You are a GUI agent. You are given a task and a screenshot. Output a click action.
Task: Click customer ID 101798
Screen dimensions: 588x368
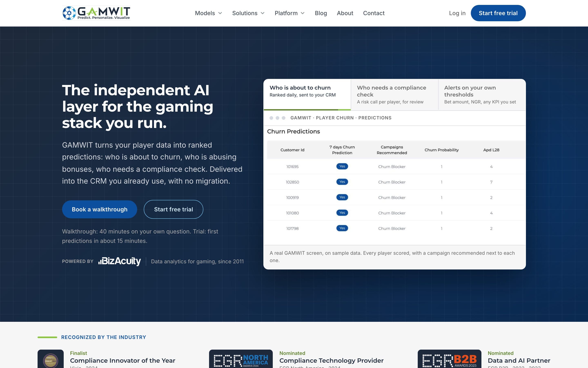292,229
